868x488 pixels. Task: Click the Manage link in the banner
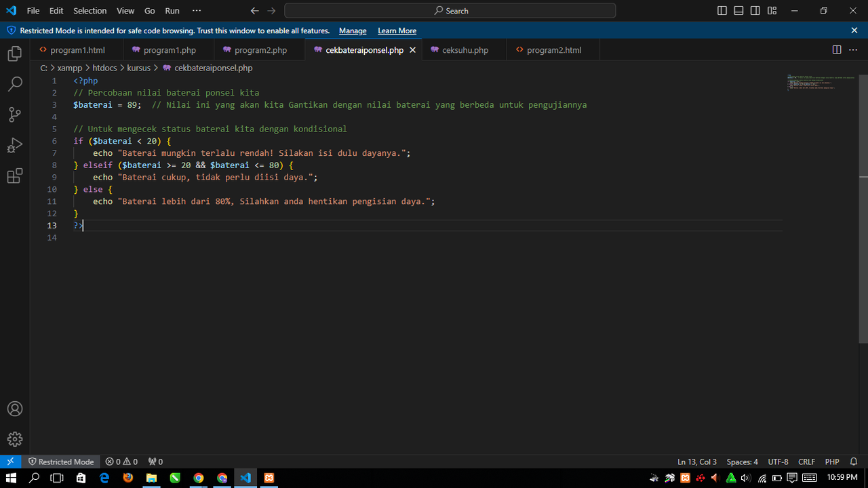[353, 31]
